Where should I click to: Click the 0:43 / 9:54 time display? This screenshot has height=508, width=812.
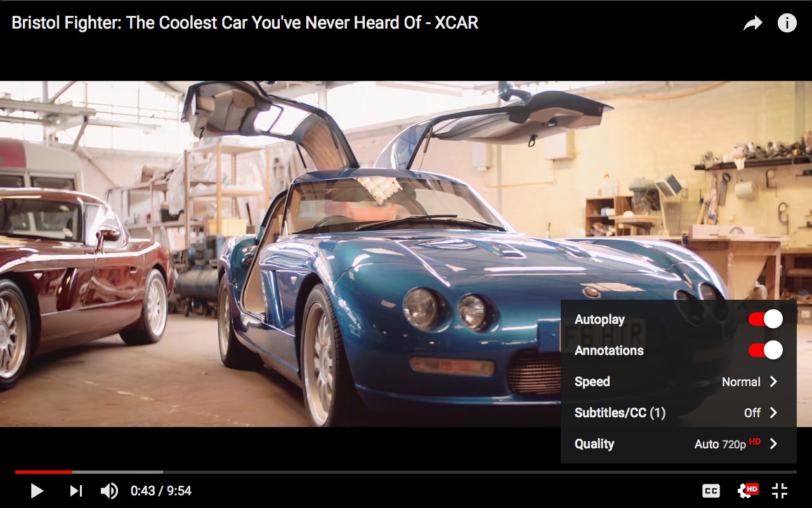(x=161, y=491)
